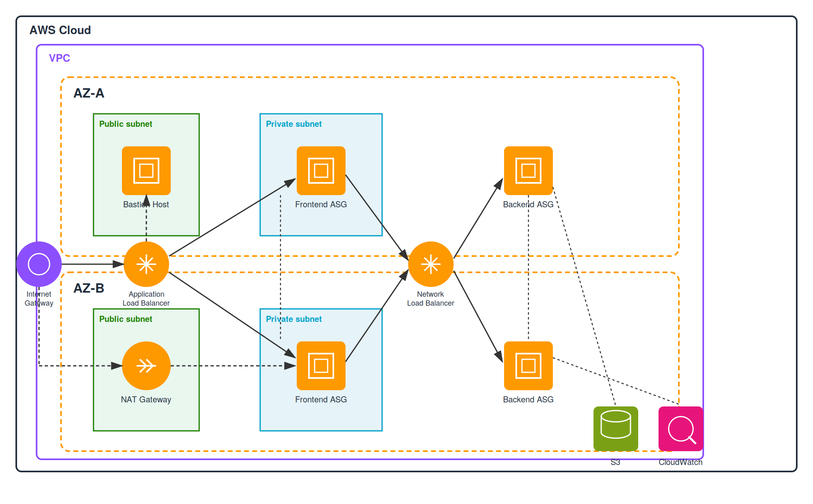Click the purple Internet Gateway icon
The width and height of the screenshot is (813, 504).
(x=39, y=264)
